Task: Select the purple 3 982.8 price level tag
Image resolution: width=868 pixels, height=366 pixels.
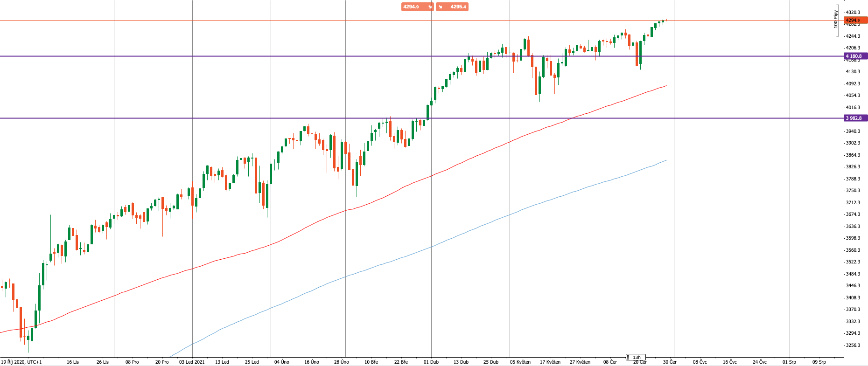Action: click(856, 118)
